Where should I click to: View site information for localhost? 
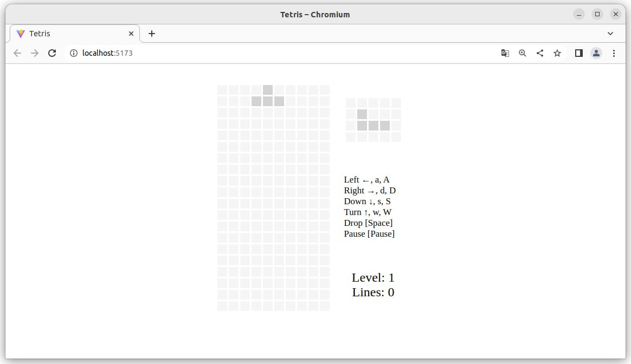pos(73,53)
